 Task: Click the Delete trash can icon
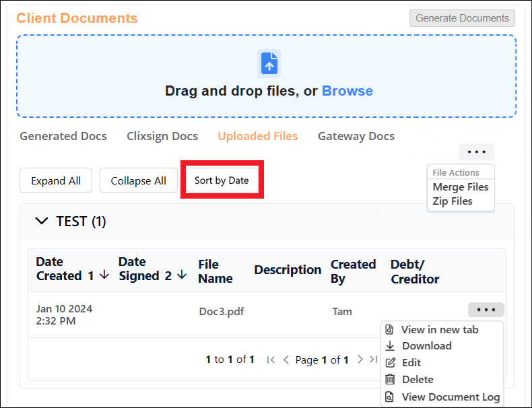(x=390, y=379)
